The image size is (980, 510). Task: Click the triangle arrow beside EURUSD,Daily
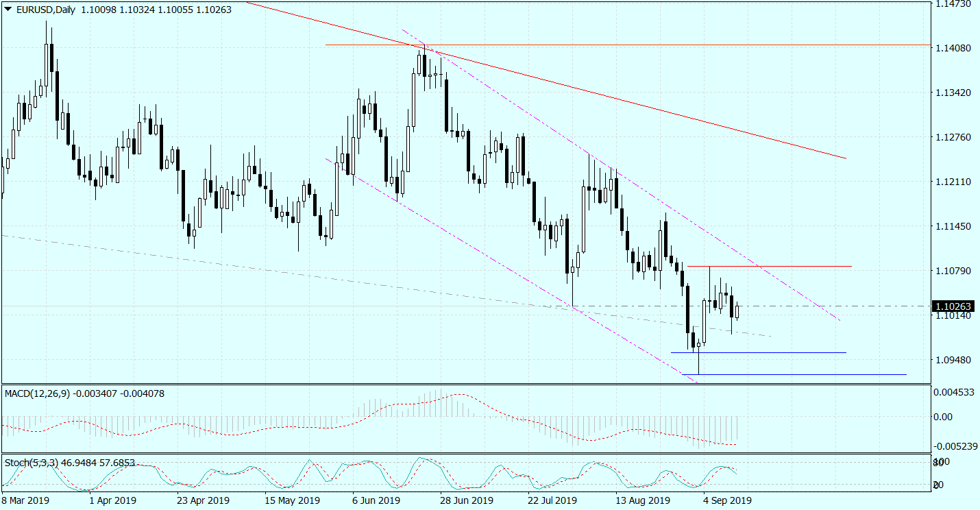[8, 10]
